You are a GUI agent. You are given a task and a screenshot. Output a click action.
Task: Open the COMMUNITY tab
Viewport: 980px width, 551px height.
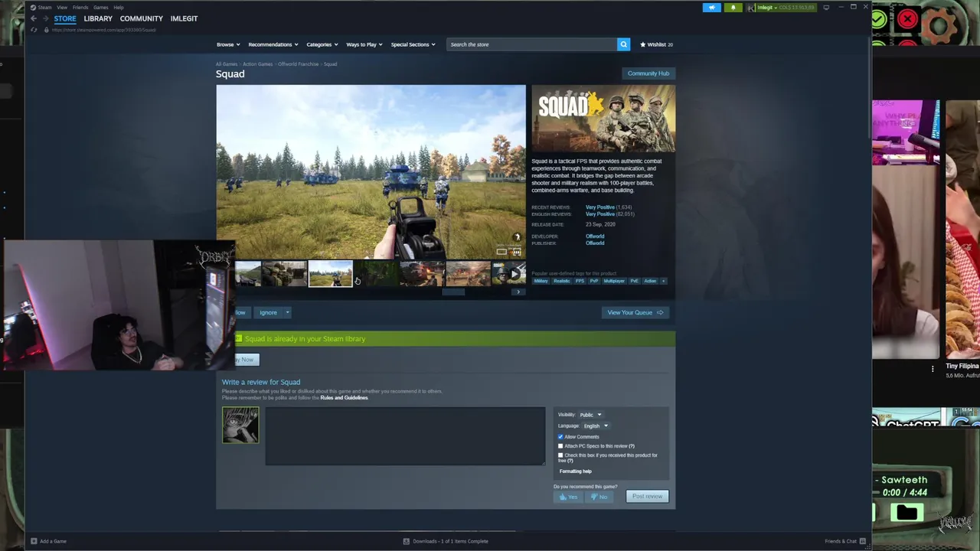(x=142, y=18)
